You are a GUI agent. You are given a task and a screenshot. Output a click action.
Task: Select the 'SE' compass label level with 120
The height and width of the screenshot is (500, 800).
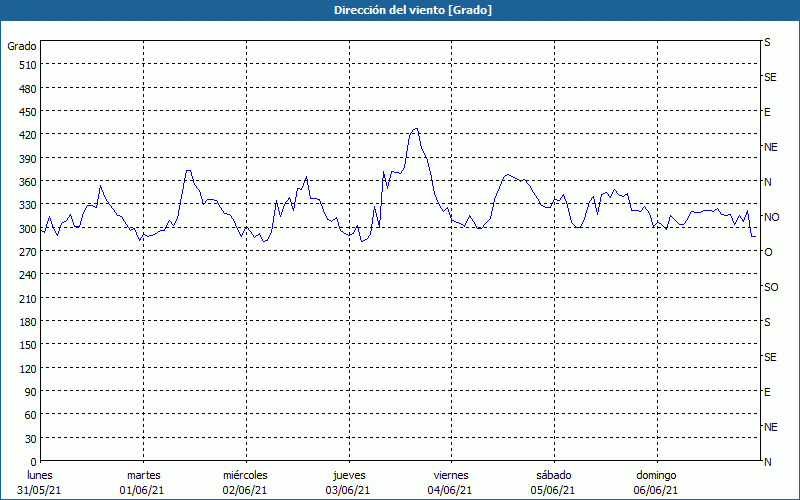click(770, 357)
